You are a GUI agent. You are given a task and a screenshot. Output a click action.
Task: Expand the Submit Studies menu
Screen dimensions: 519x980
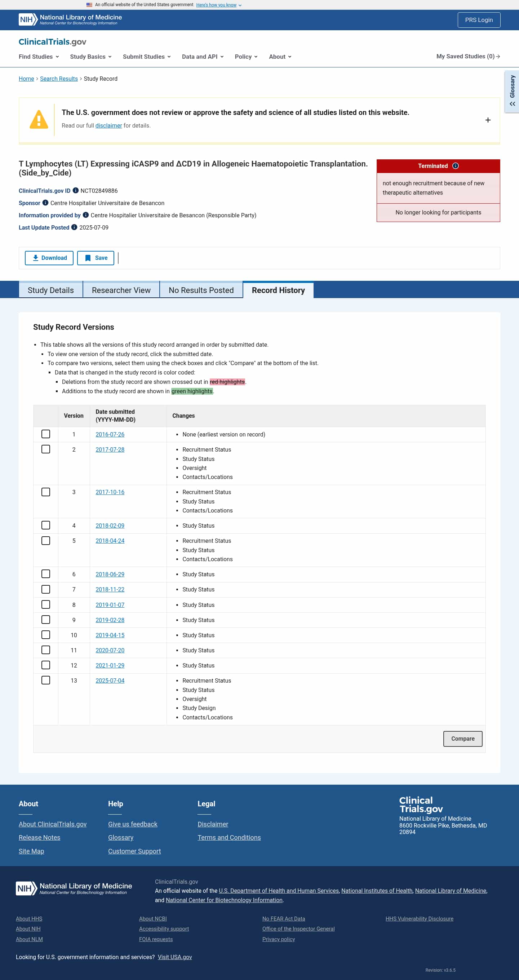(x=147, y=57)
